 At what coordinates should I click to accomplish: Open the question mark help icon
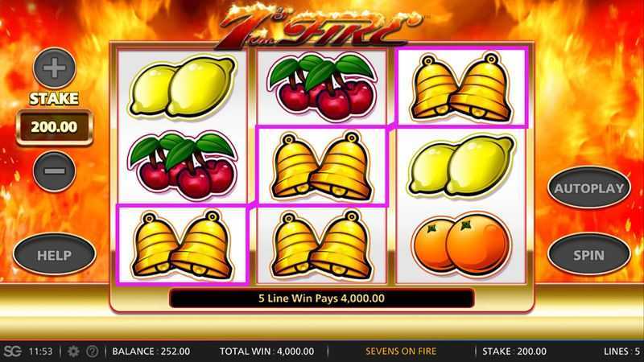coord(93,352)
